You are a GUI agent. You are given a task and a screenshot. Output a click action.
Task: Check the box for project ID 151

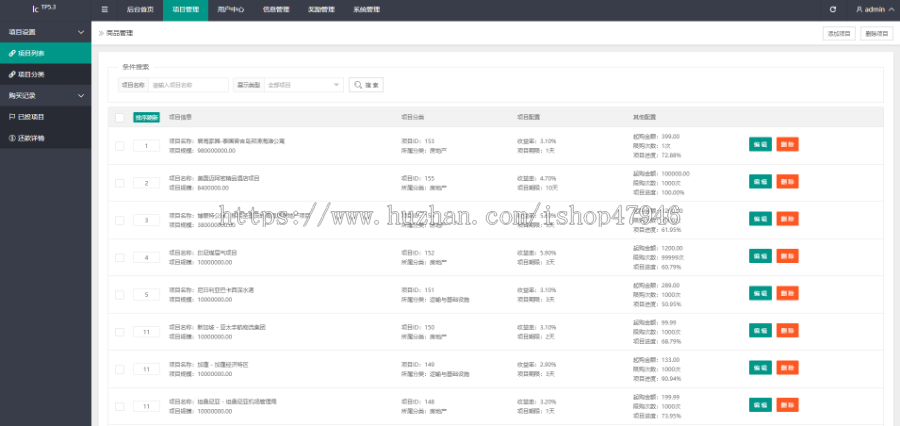(119, 295)
